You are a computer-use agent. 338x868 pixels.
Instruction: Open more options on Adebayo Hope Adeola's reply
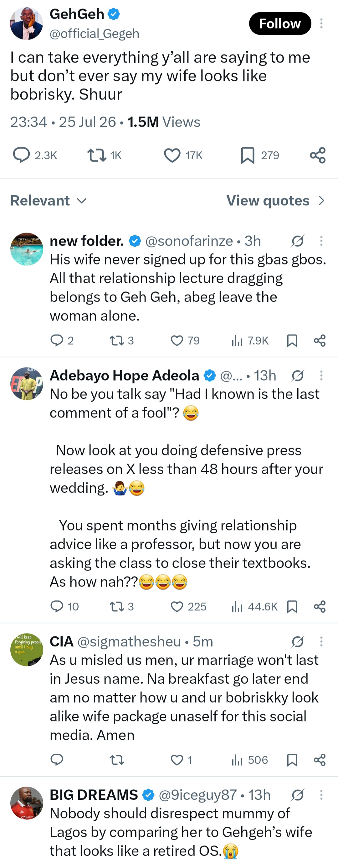(x=321, y=375)
